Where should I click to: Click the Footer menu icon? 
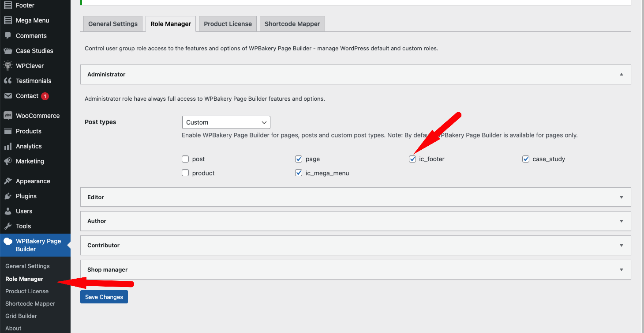click(8, 5)
